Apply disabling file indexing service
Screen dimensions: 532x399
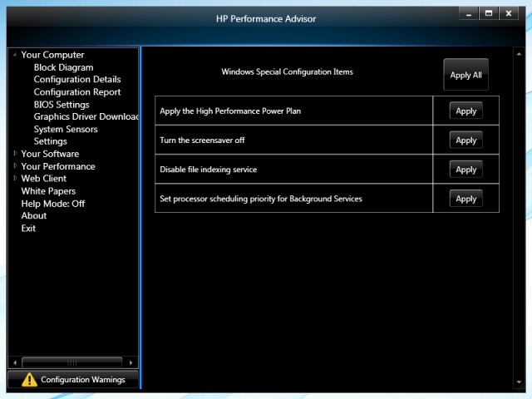click(x=465, y=170)
